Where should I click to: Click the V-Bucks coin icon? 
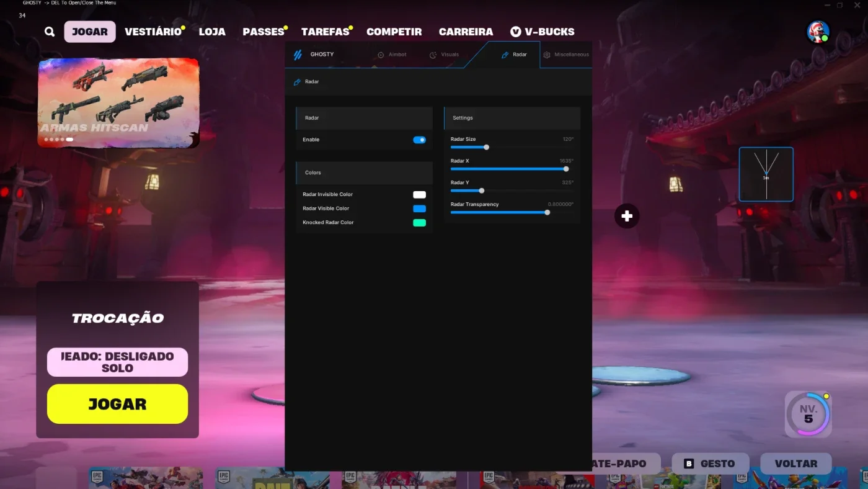coord(515,32)
